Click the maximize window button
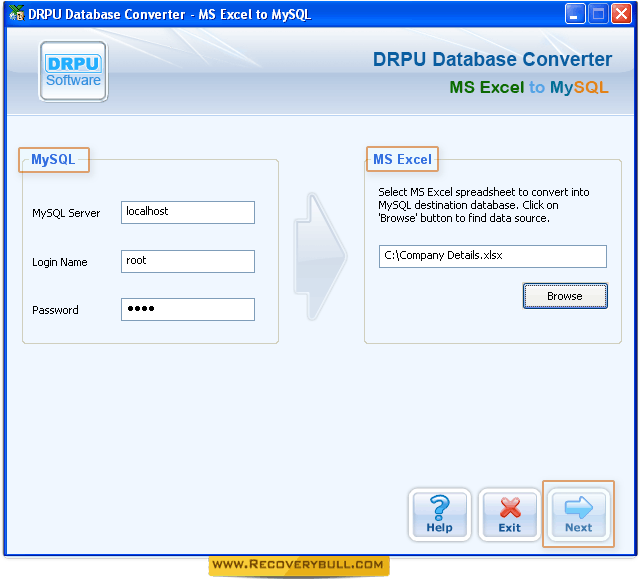640x579 pixels. [x=598, y=14]
